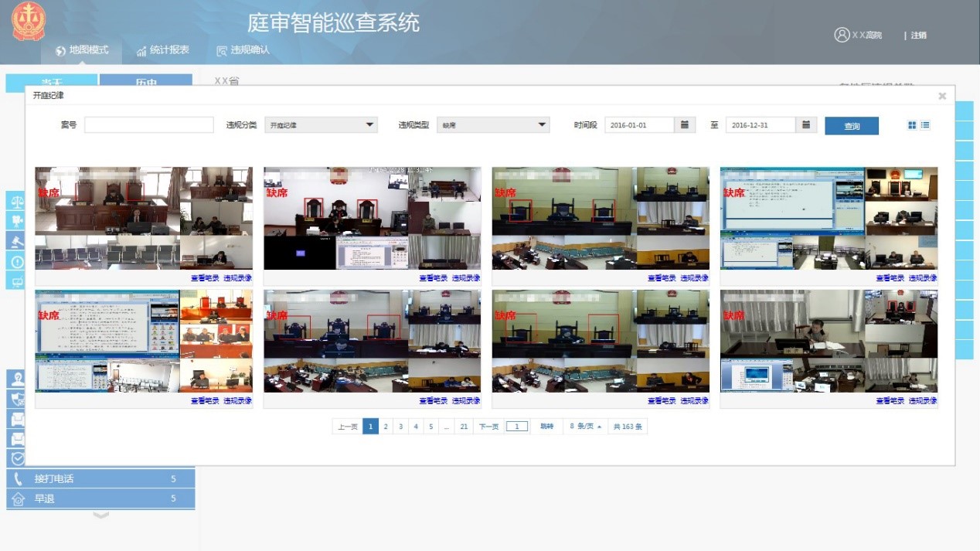The height and width of the screenshot is (551, 980).
Task: Go to 下一页 in pagination
Action: pos(488,427)
